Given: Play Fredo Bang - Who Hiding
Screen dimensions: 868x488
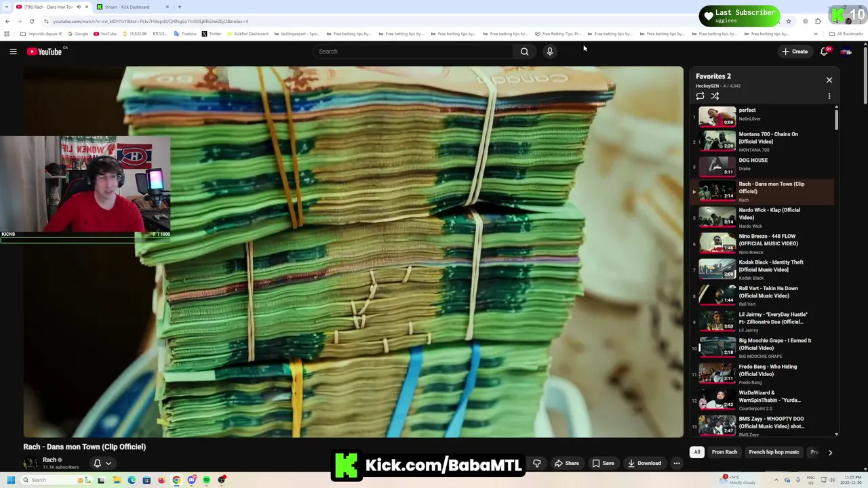Looking at the screenshot, I should click(762, 373).
